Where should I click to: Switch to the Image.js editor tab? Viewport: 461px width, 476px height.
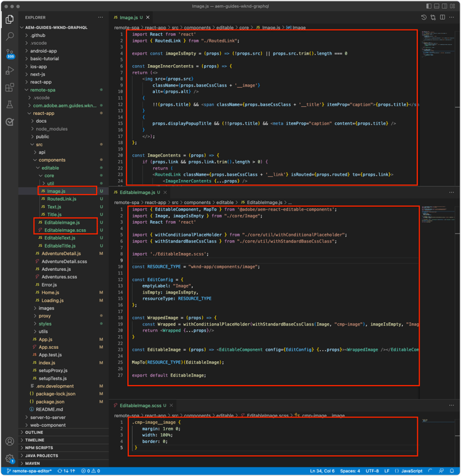[x=130, y=17]
